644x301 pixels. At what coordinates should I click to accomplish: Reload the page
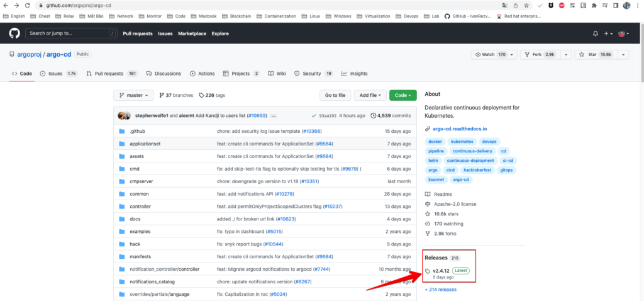click(28, 5)
